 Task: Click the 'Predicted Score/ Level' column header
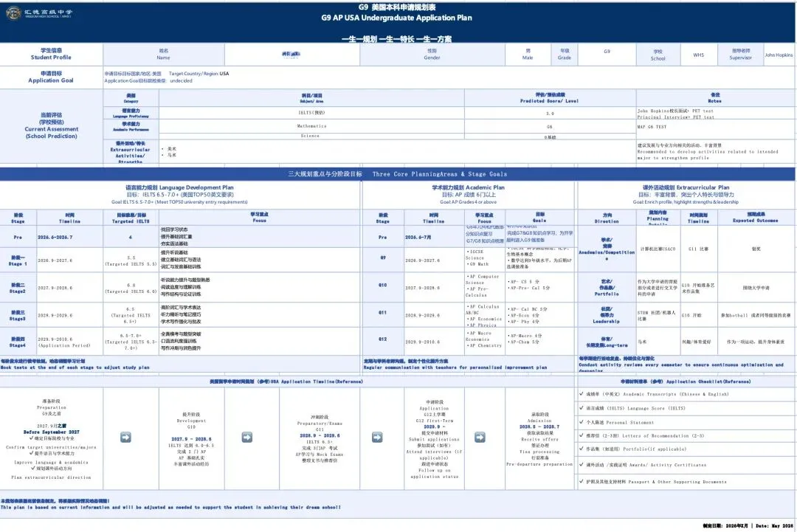550,98
